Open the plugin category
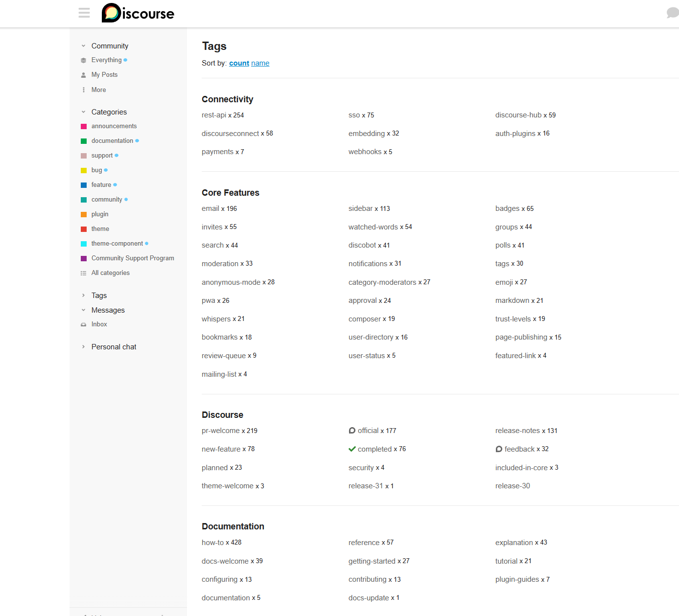 coord(100,214)
